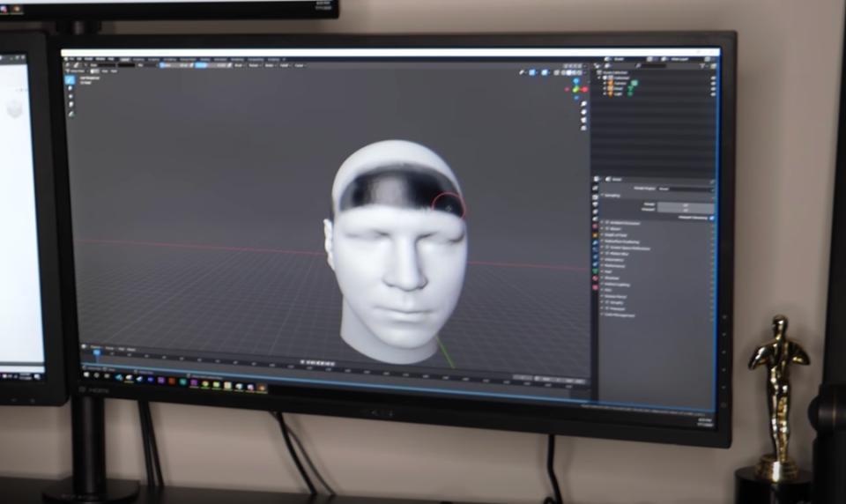
Task: Select the active Draw brush in the sculpt toolbar
Action: (x=70, y=79)
